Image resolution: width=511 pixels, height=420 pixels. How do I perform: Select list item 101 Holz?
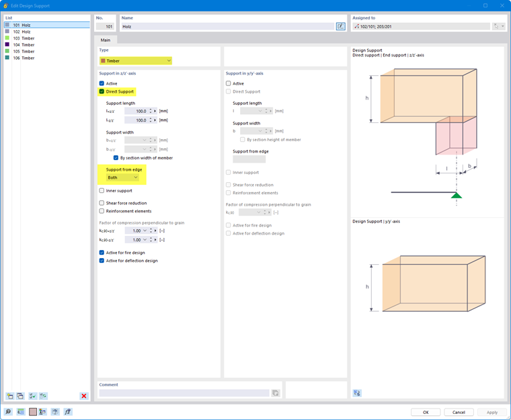pos(47,25)
